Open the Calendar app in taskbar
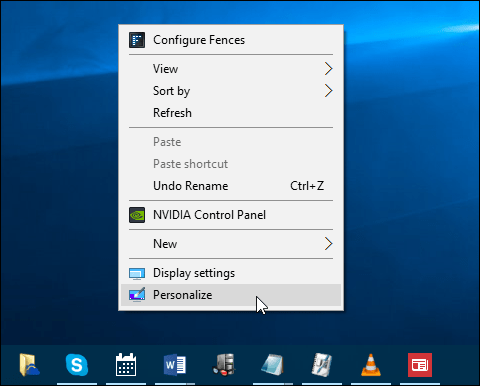This screenshot has height=386, width=480. (126, 365)
